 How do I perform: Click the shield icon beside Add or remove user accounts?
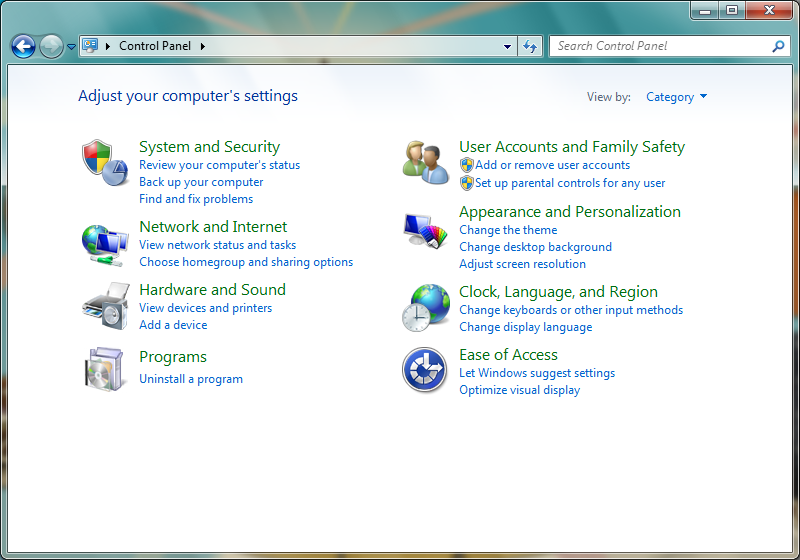[x=466, y=165]
